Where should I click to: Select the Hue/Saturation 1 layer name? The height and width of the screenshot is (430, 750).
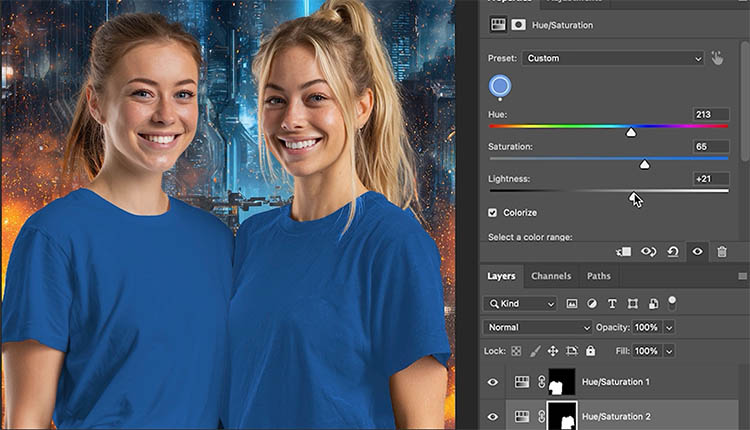(616, 382)
